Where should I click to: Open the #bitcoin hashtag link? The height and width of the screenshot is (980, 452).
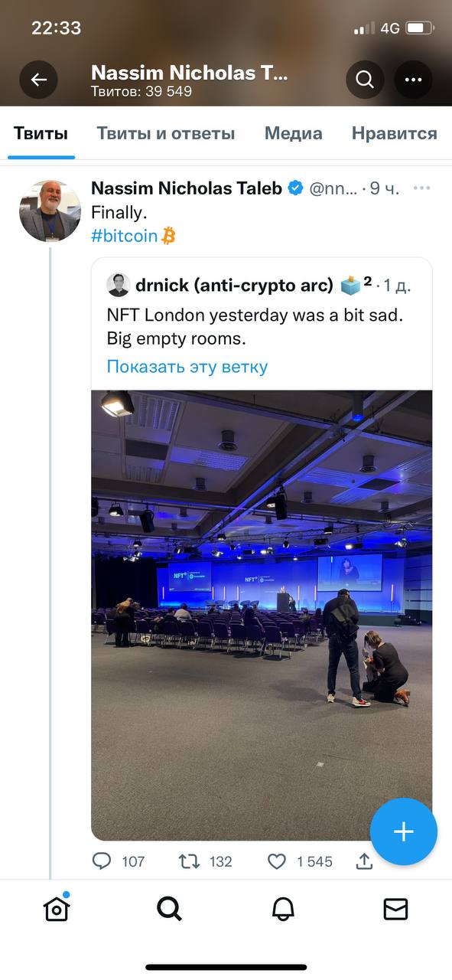[133, 236]
